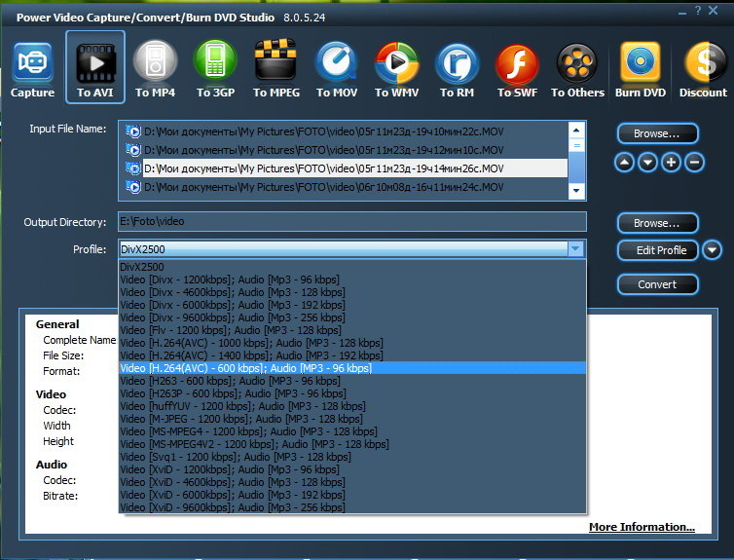734x560 pixels.
Task: Select the To AVI converter
Action: click(95, 67)
